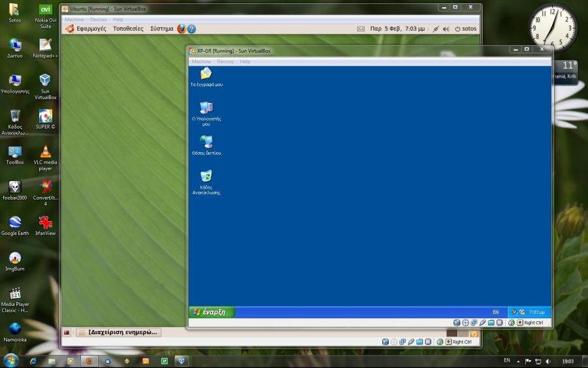588x368 pixels.
Task: Open the ImgBurn desktop shortcut
Action: pyautogui.click(x=15, y=258)
